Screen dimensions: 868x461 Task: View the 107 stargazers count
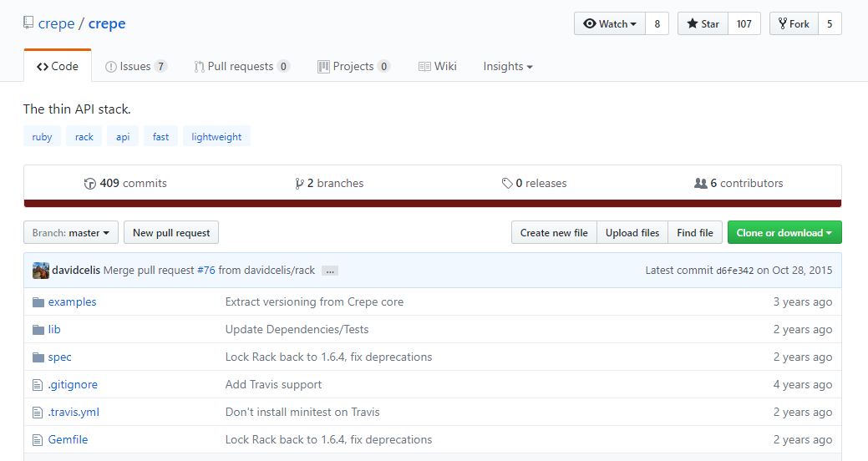744,23
